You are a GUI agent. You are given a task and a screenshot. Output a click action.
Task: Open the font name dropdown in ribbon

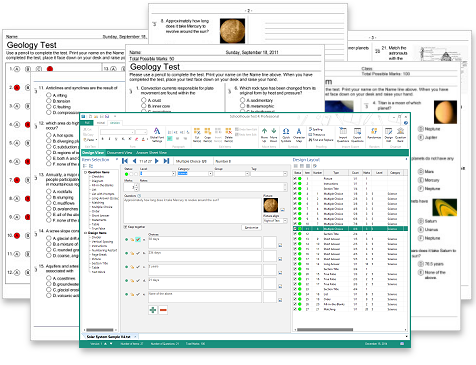pos(132,132)
